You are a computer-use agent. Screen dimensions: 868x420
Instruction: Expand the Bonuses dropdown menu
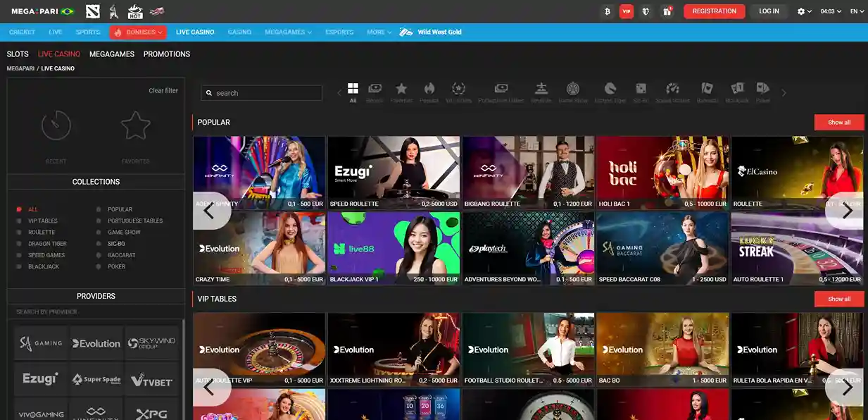click(138, 32)
